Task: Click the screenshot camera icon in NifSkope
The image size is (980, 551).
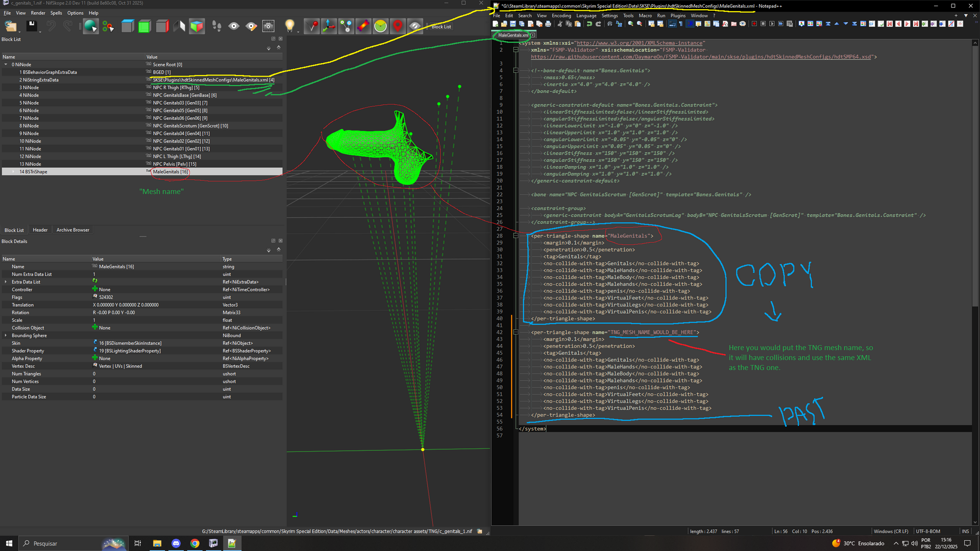Action: click(268, 26)
